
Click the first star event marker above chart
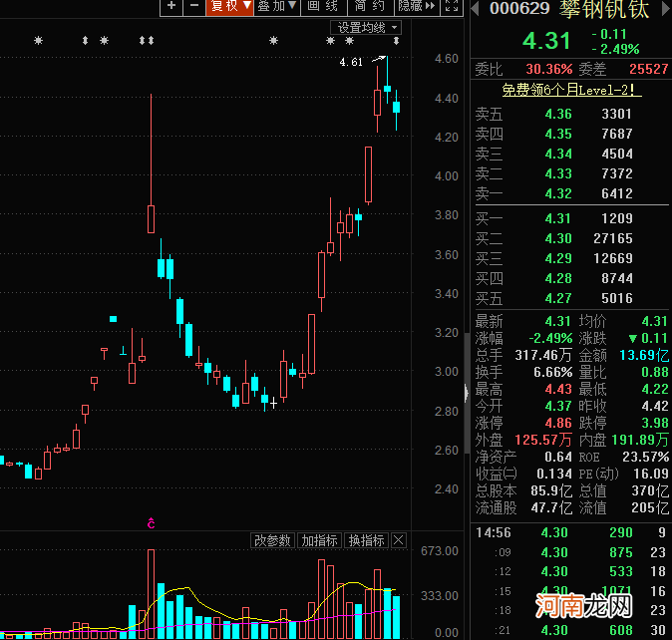(x=39, y=41)
